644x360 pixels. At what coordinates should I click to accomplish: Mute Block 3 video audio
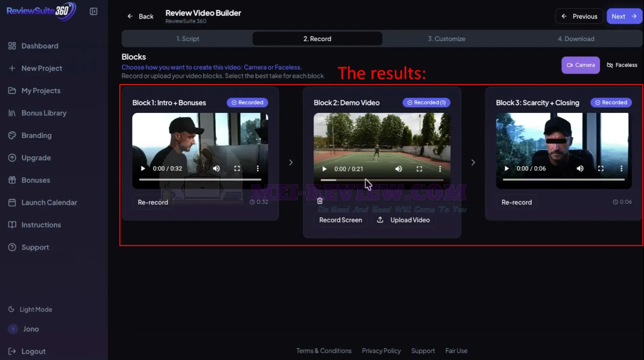(x=580, y=168)
